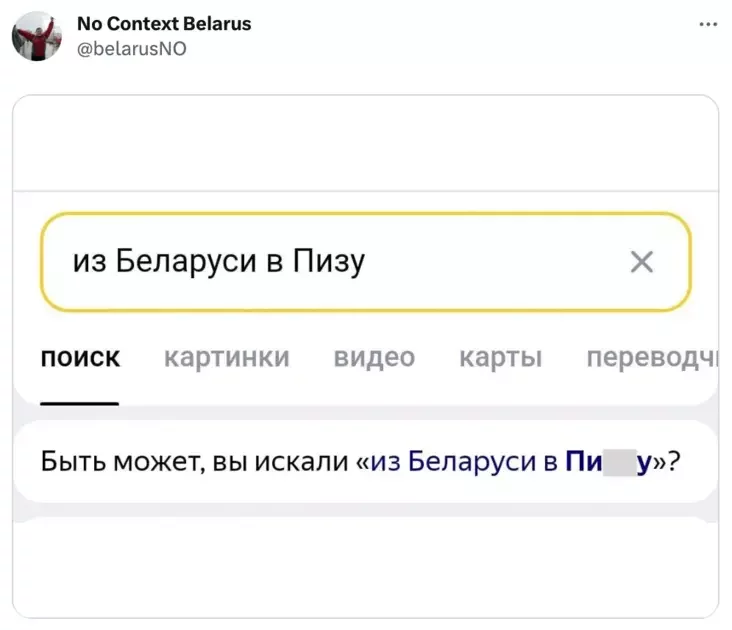Switch to the «картинки» tab
The height and width of the screenshot is (630, 732).
[x=226, y=357]
